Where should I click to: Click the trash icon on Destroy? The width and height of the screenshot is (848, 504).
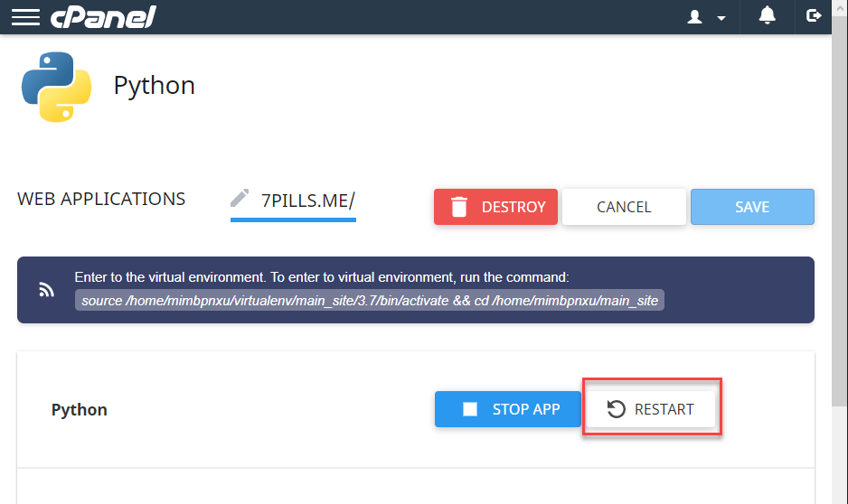pyautogui.click(x=458, y=207)
